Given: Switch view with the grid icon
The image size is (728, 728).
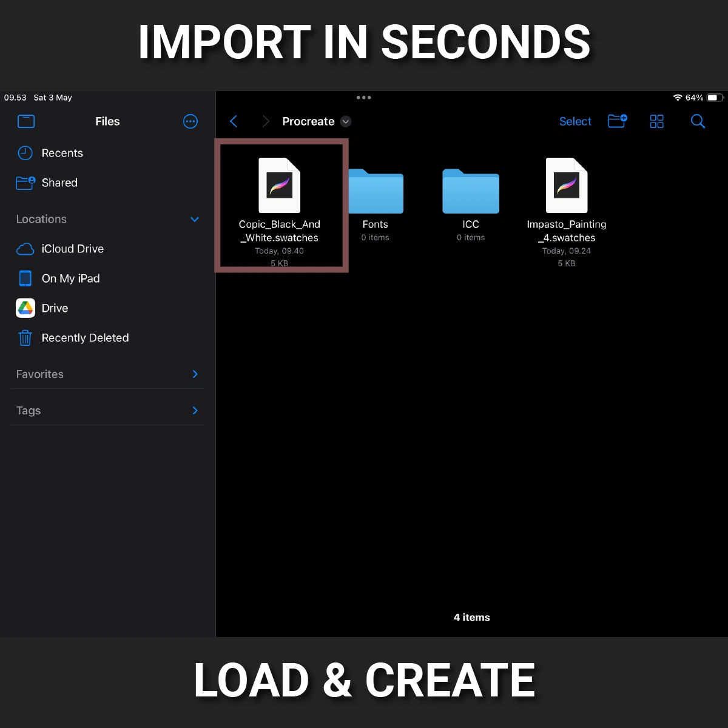Looking at the screenshot, I should click(657, 121).
